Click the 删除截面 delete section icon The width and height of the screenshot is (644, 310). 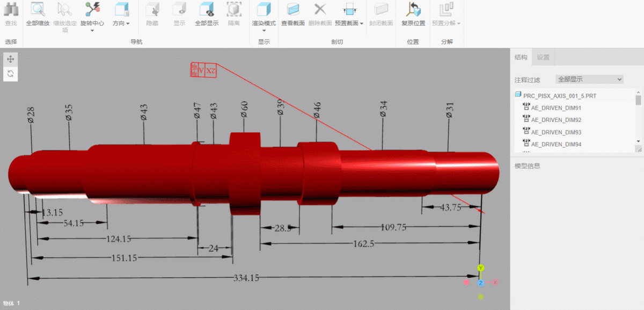coord(320,9)
